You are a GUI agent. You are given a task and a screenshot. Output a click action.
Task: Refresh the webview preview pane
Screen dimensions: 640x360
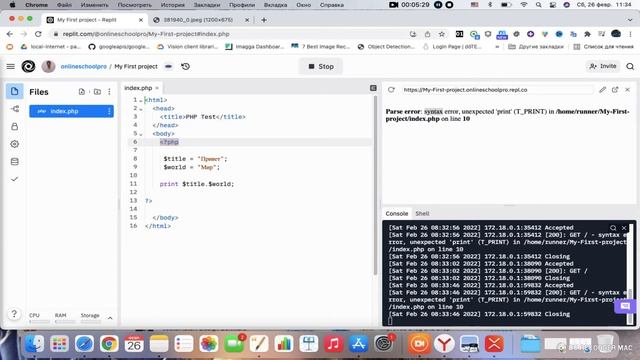[391, 90]
